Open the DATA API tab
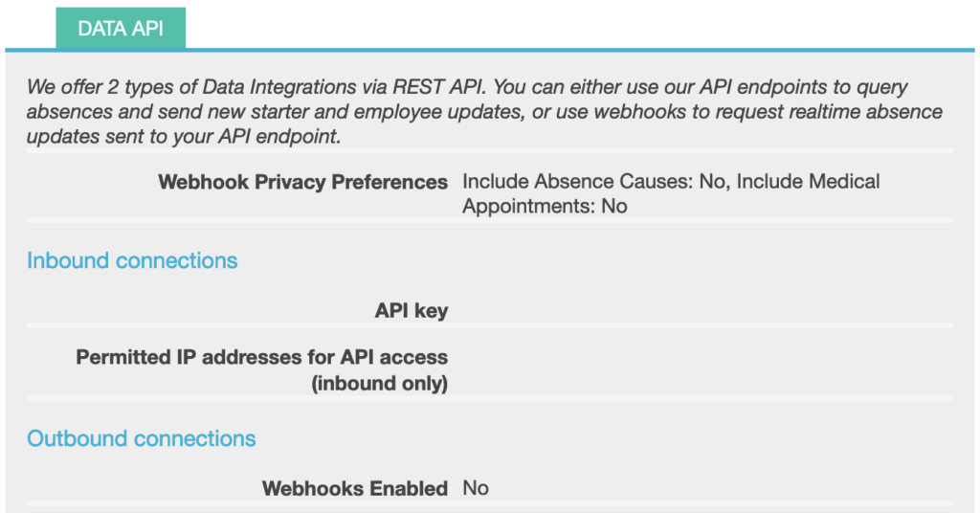This screenshot has width=980, height=513. coord(121,28)
